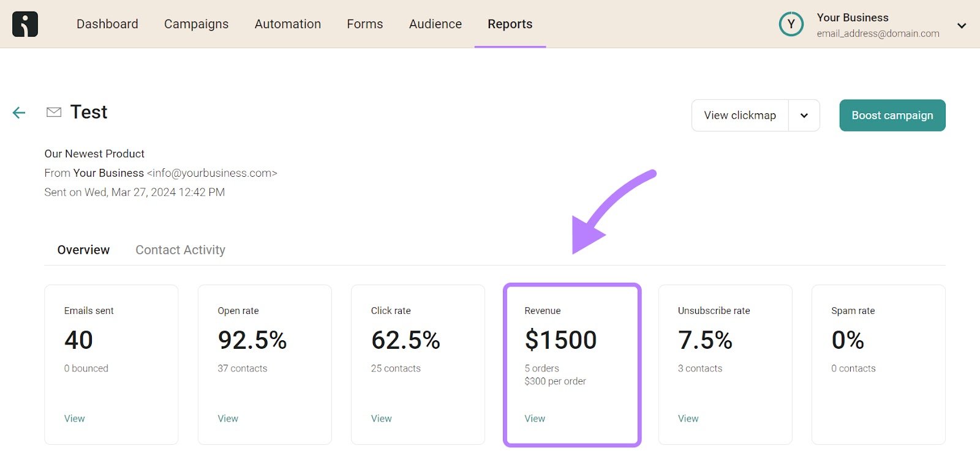The image size is (980, 462).
Task: Click the $1500 revenue value
Action: [x=560, y=340]
